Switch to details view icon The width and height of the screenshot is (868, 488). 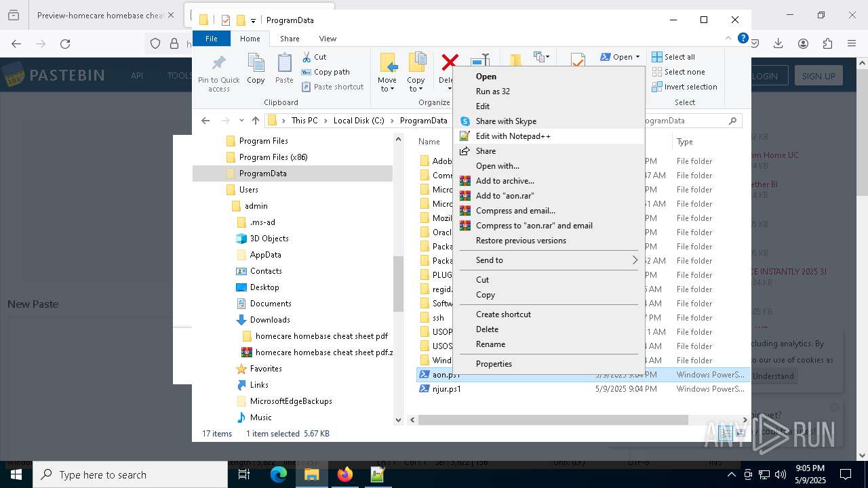(726, 434)
